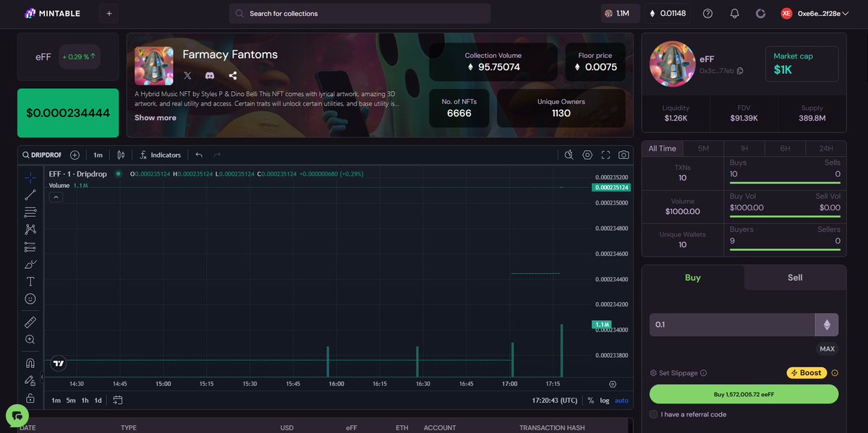Screen dimensions: 868x433
Task: Toggle lock all drawings
Action: [30, 398]
